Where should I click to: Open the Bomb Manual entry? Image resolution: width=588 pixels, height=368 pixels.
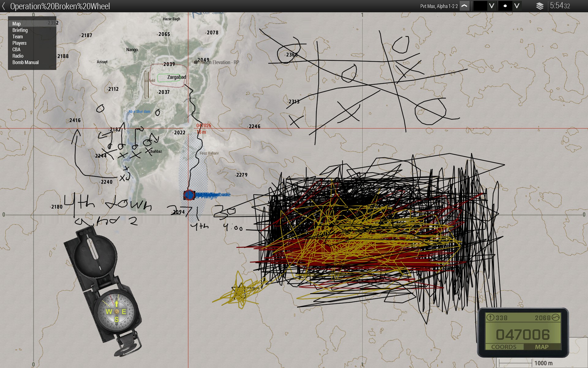pos(25,62)
